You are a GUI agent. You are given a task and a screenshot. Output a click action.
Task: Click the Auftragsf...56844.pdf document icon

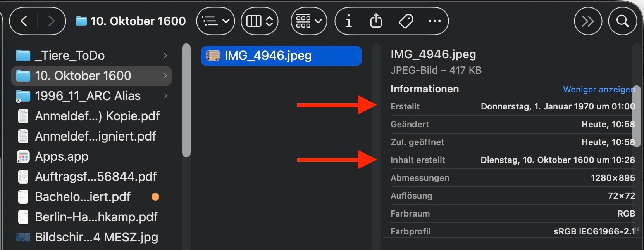click(23, 177)
